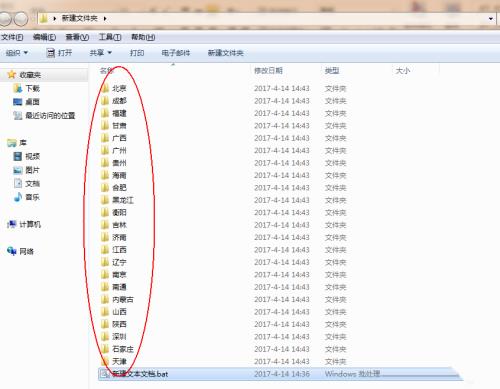Sort by the 大小 column header
Image resolution: width=500 pixels, height=389 pixels.
tap(403, 71)
